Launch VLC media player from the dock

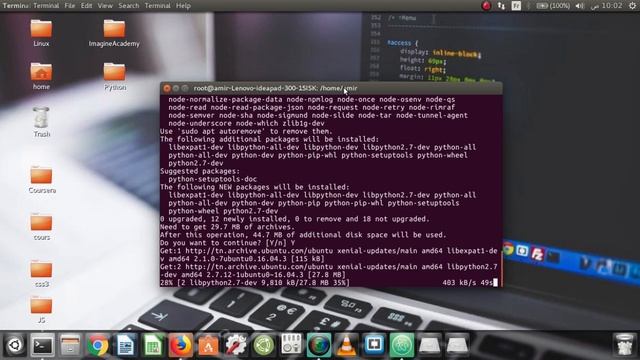[x=347, y=345]
